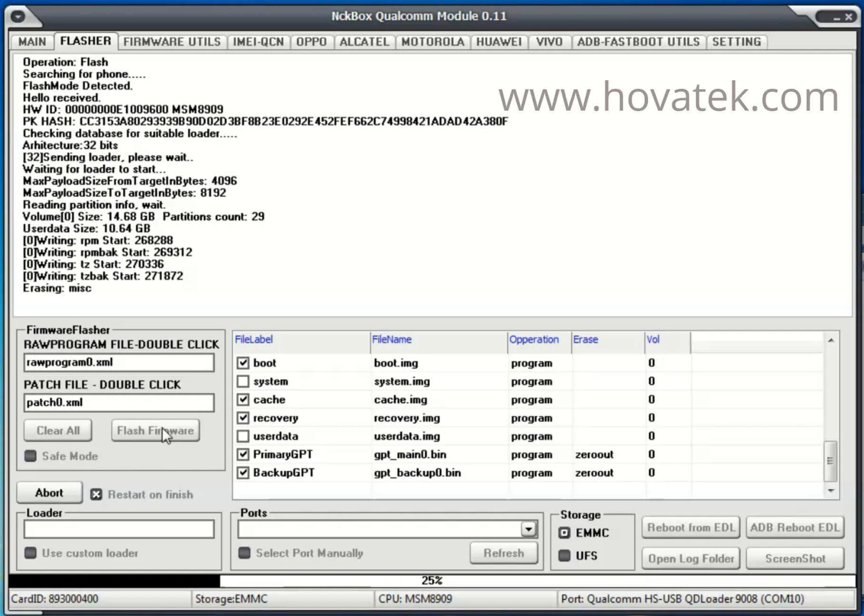The image size is (864, 616).
Task: Click the Erase column header
Action: click(x=608, y=340)
